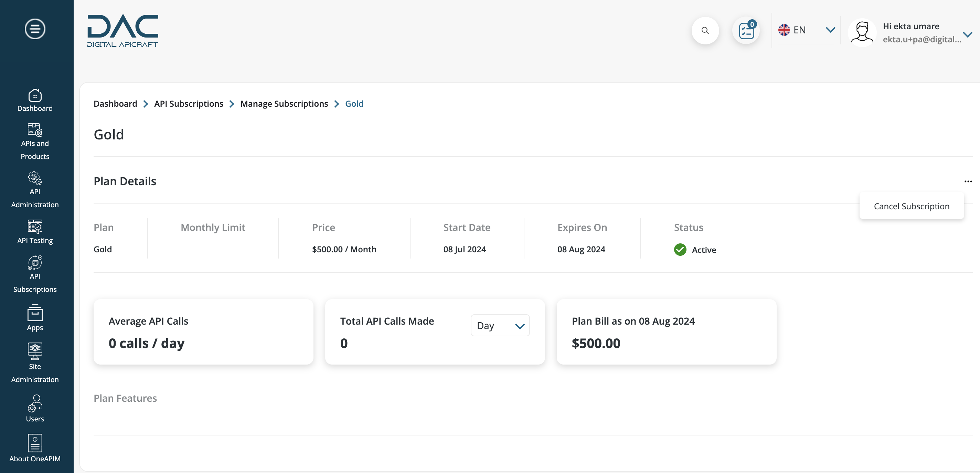This screenshot has height=473, width=980.
Task: Expand the EN language dropdown
Action: pyautogui.click(x=830, y=30)
